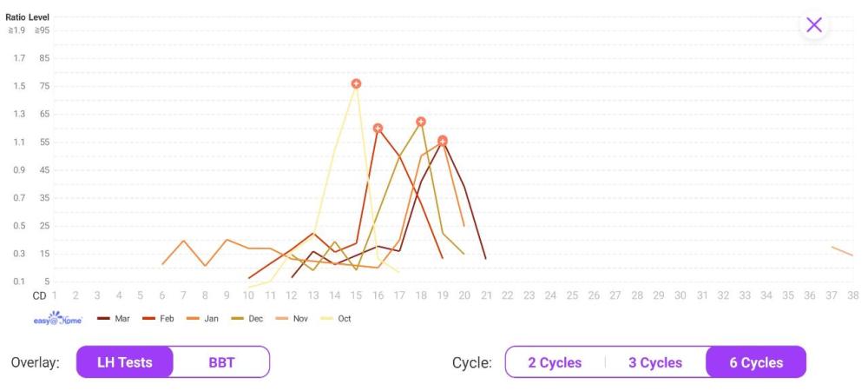The width and height of the screenshot is (868, 391).
Task: Click the LH peak marker on cycle day 16
Action: [378, 128]
